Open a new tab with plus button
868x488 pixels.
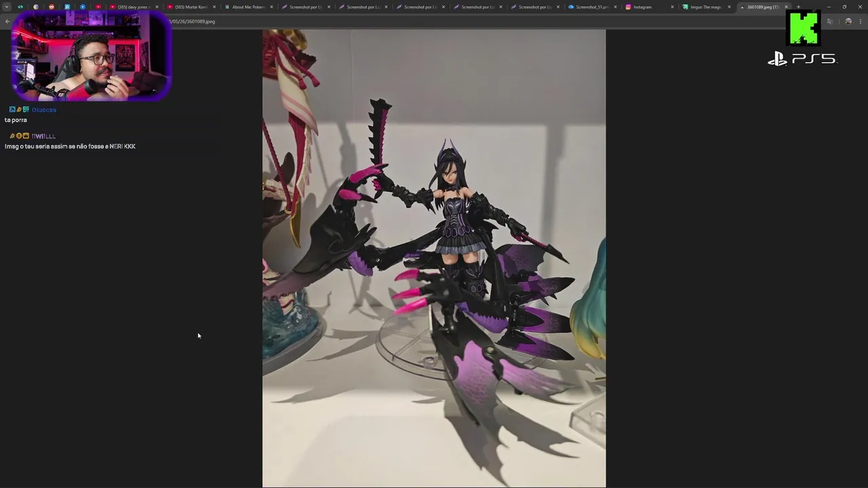click(x=798, y=7)
